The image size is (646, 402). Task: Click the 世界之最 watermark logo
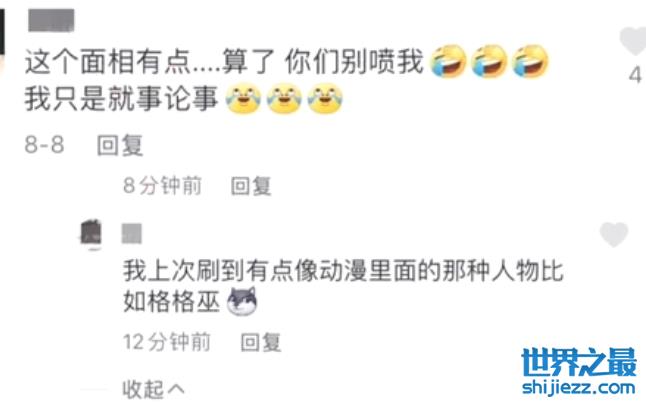pyautogui.click(x=579, y=362)
